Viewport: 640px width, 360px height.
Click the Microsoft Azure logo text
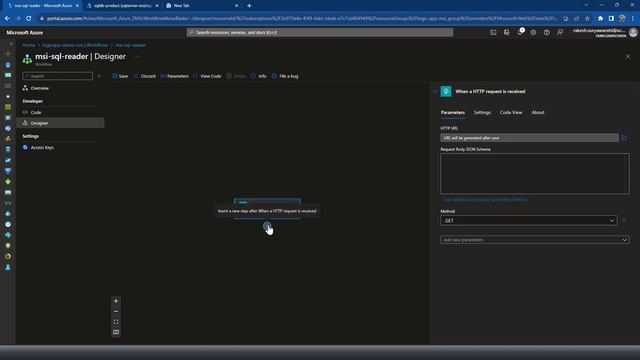point(24,32)
